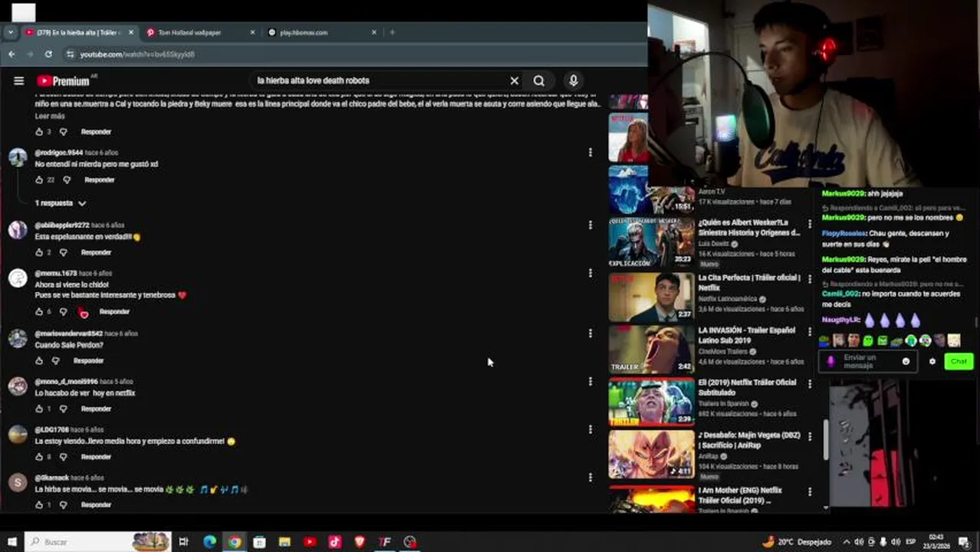Open the Eli (2019) Netflix trailer title
Viewport: 980px width, 552px height.
click(x=749, y=387)
